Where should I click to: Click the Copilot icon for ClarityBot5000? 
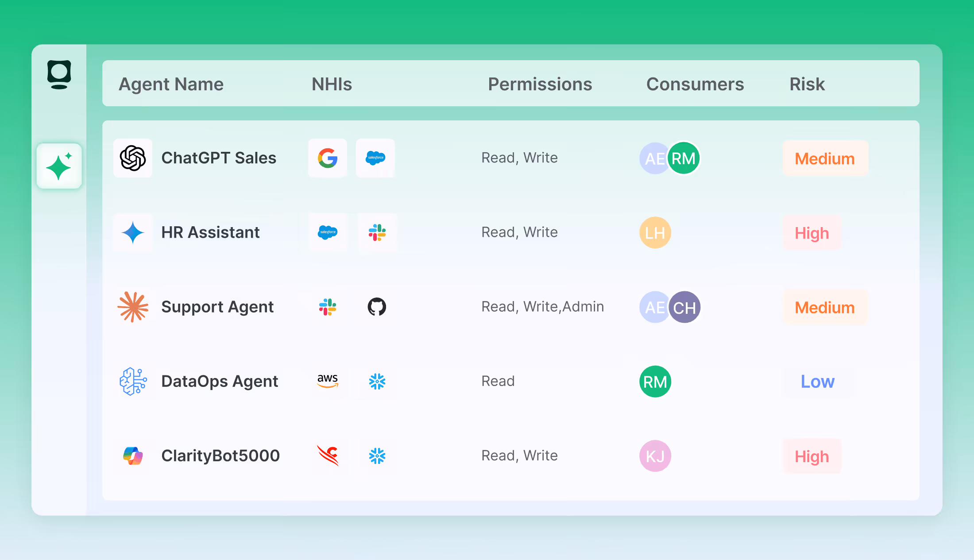[x=133, y=456]
